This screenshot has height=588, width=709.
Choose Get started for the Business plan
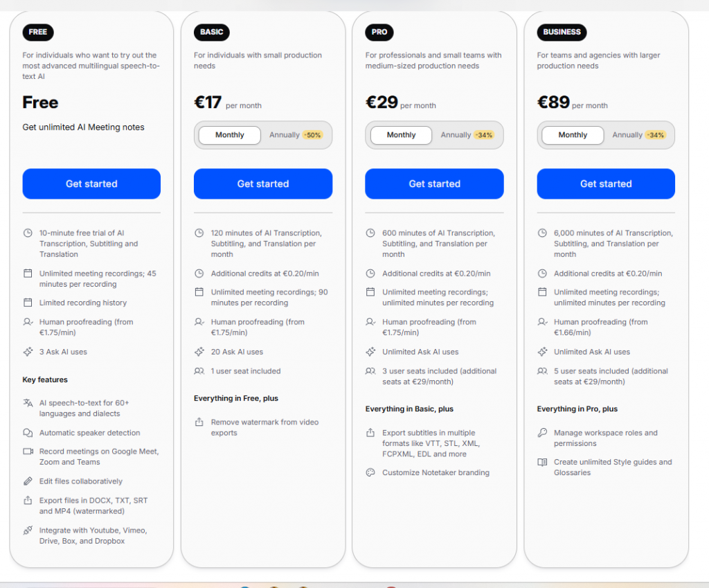pos(606,184)
